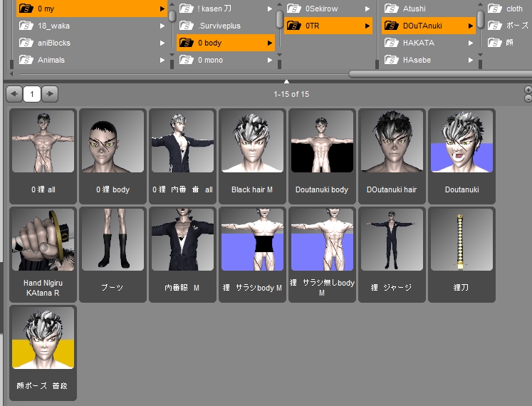
Task: Click the '1-15 of 15' count label
Action: 291,94
